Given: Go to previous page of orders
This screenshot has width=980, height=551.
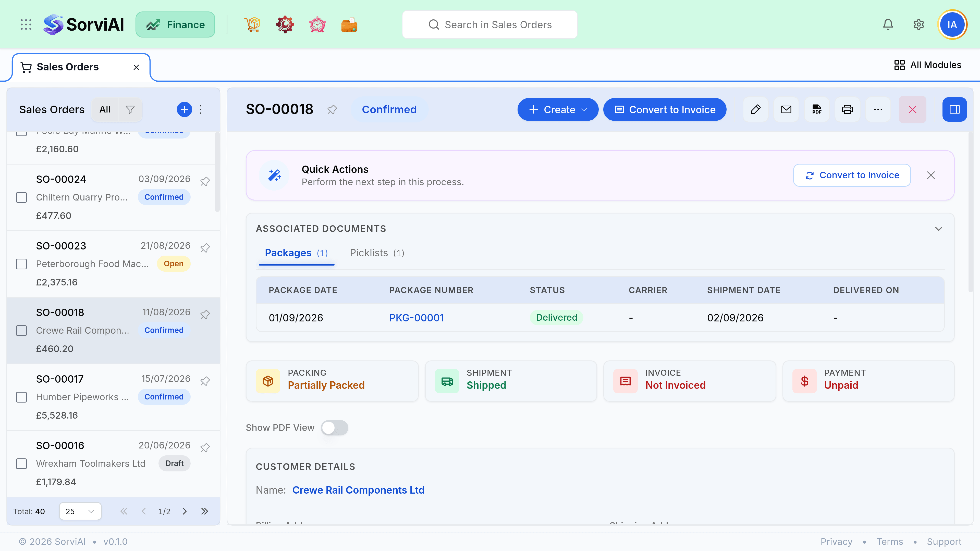Looking at the screenshot, I should 144,511.
